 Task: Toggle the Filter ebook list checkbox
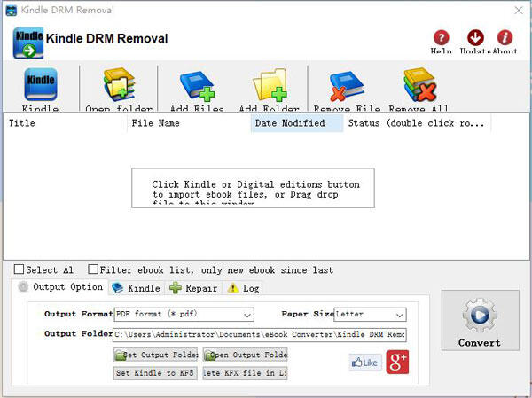[x=93, y=269]
